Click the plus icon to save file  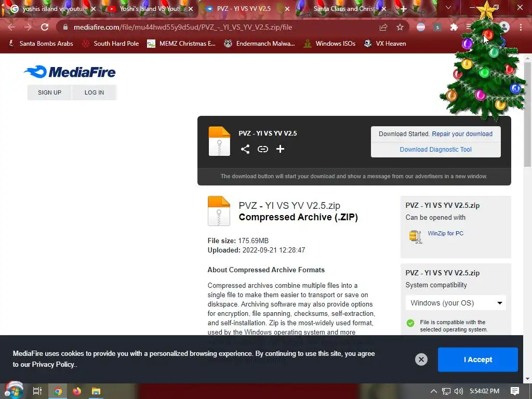point(280,149)
